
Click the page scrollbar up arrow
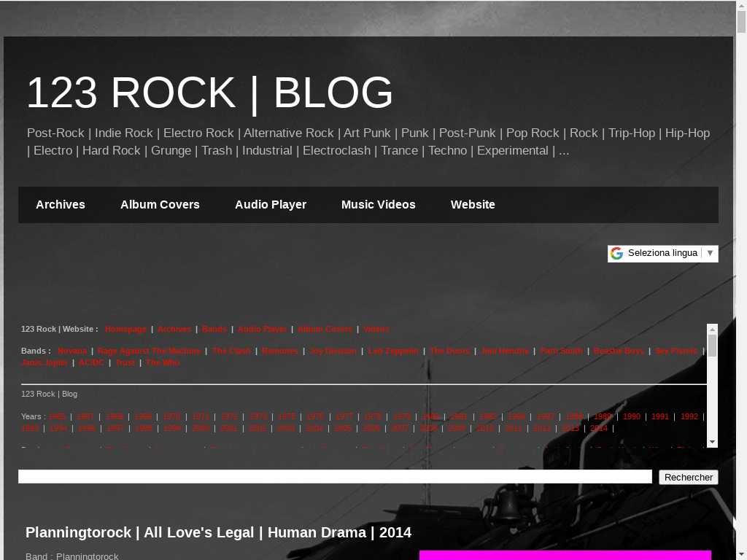coord(741,7)
